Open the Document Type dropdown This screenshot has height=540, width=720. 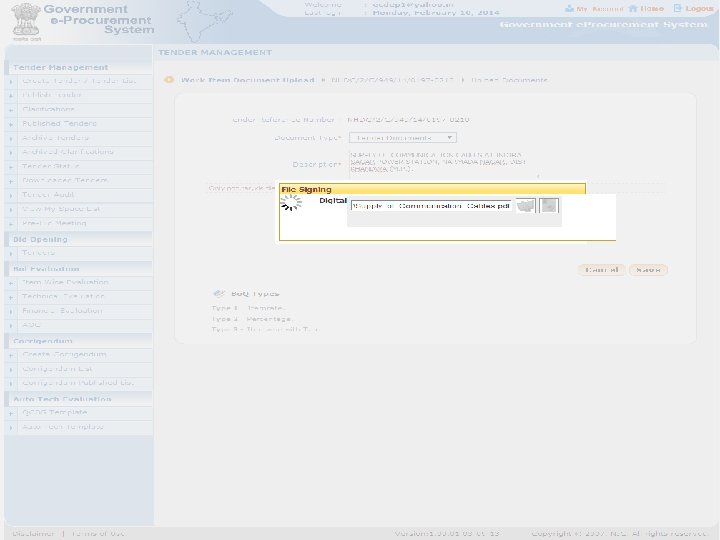coord(403,138)
